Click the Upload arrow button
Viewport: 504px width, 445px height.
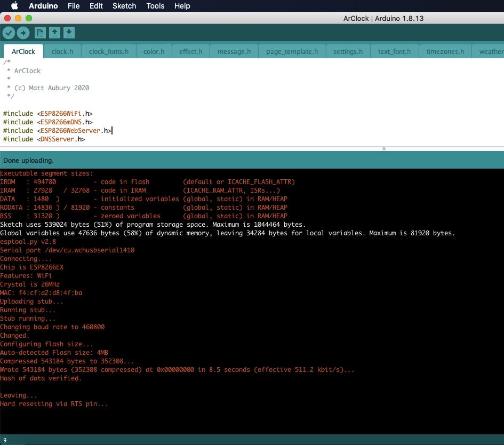pos(23,33)
